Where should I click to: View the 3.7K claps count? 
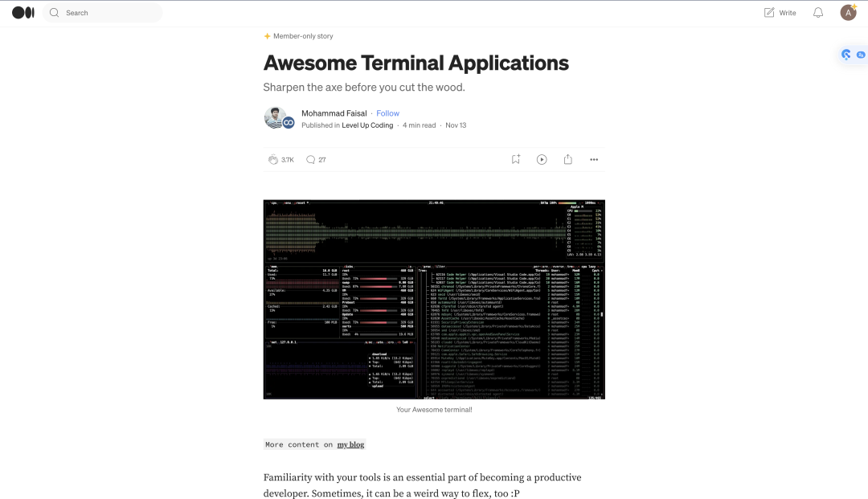[x=287, y=160]
